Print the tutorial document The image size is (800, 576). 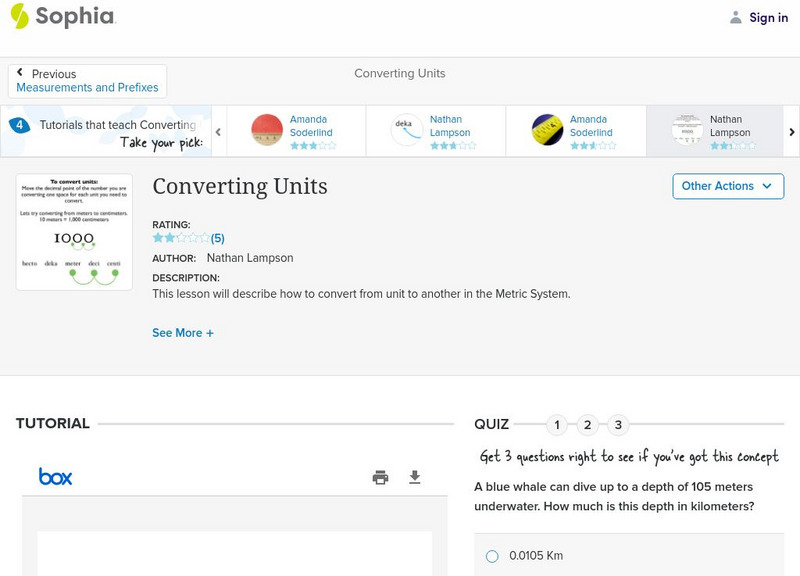(380, 477)
